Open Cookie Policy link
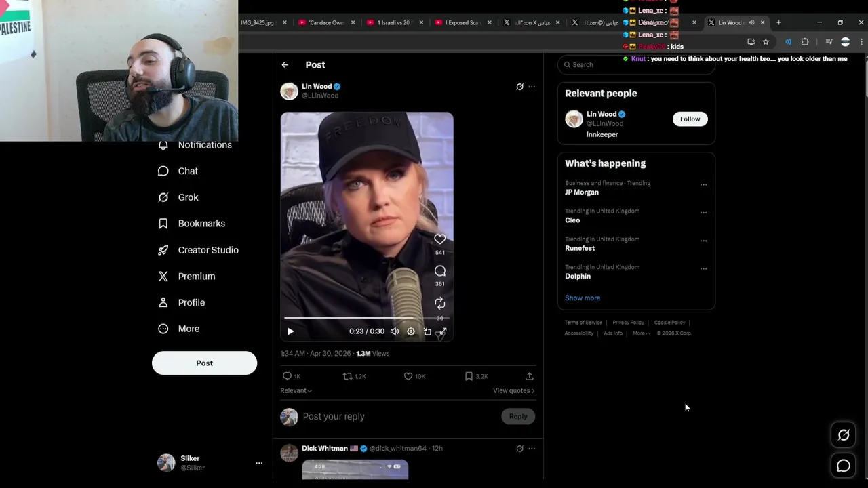 pos(669,323)
